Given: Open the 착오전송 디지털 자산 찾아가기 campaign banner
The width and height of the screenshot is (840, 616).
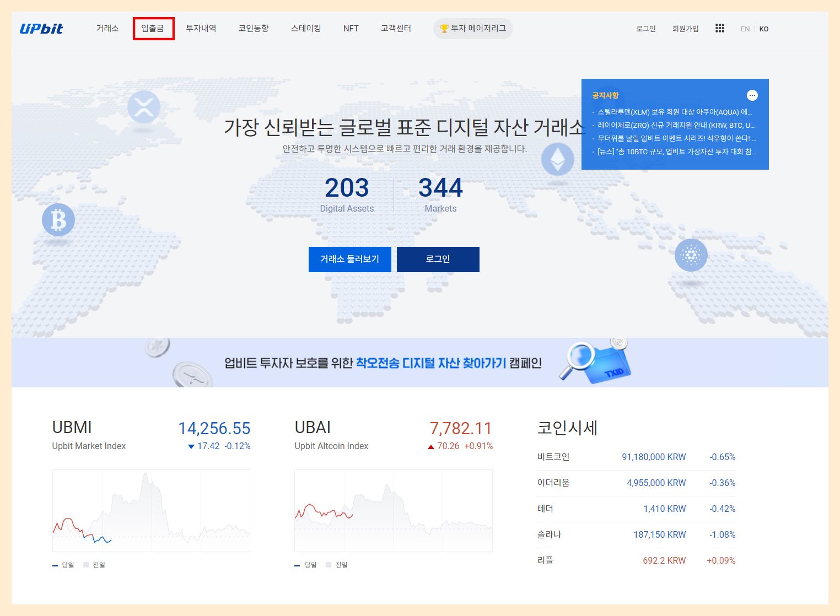Looking at the screenshot, I should (x=420, y=363).
